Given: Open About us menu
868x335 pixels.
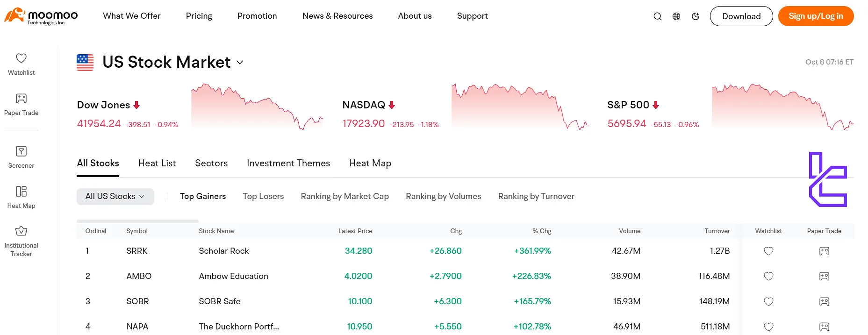Looking at the screenshot, I should pyautogui.click(x=415, y=16).
